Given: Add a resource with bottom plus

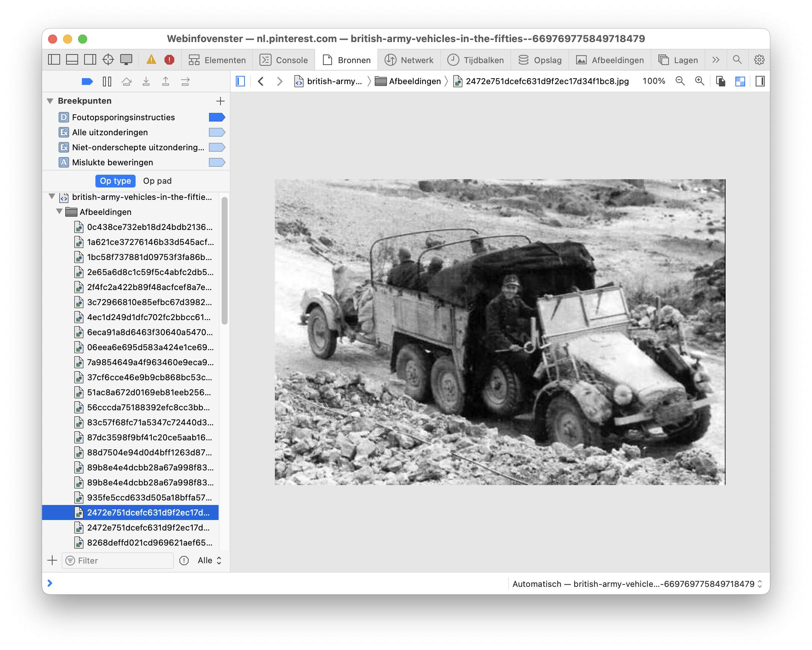Looking at the screenshot, I should (x=52, y=560).
